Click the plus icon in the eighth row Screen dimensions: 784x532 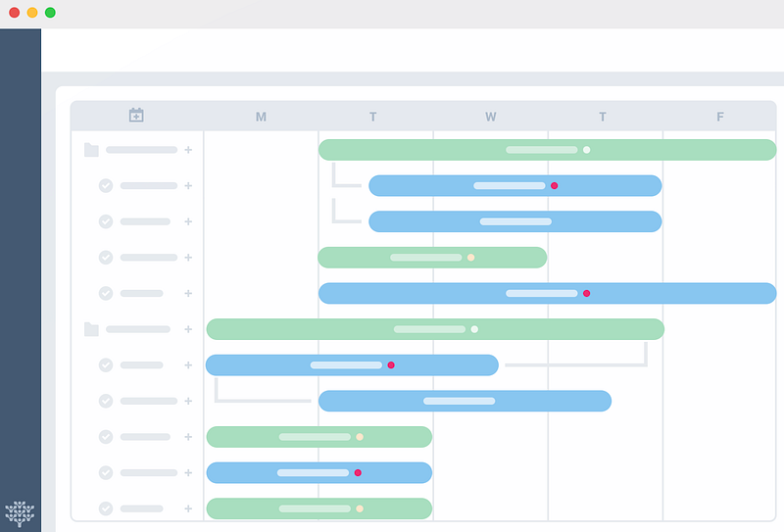coord(188,401)
